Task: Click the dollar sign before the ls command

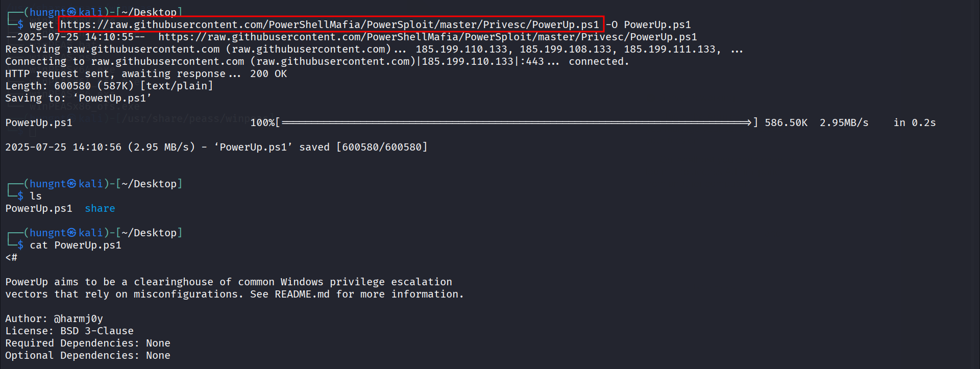Action: pyautogui.click(x=20, y=196)
